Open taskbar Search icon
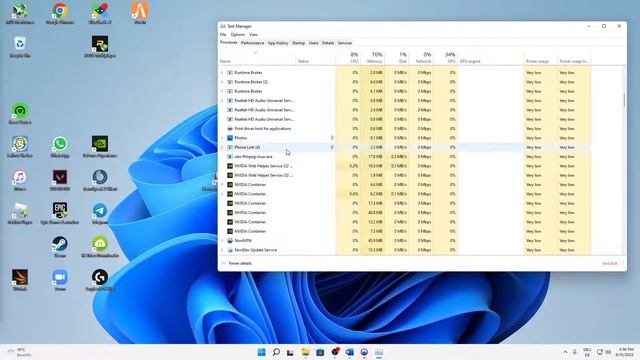The image size is (640, 360). [x=276, y=352]
